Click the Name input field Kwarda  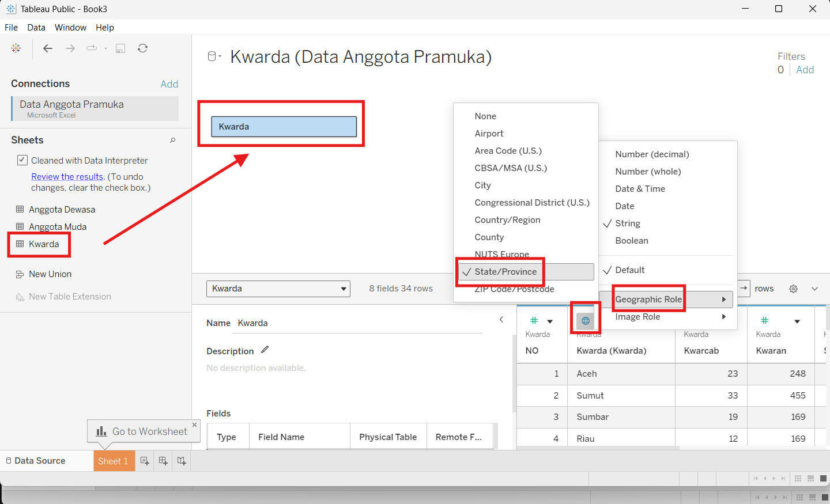click(x=357, y=323)
